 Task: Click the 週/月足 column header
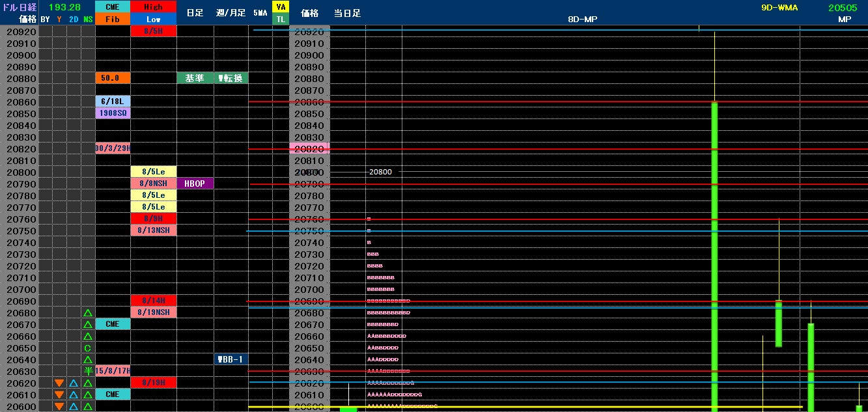231,13
